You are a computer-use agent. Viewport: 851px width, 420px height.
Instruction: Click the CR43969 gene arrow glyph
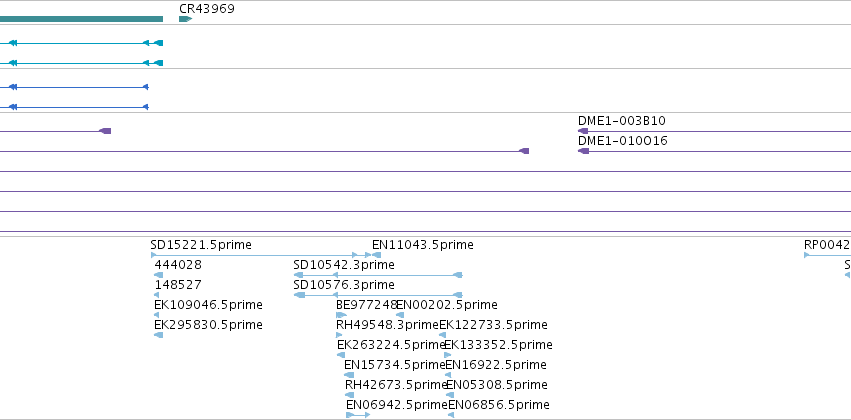[x=186, y=19]
